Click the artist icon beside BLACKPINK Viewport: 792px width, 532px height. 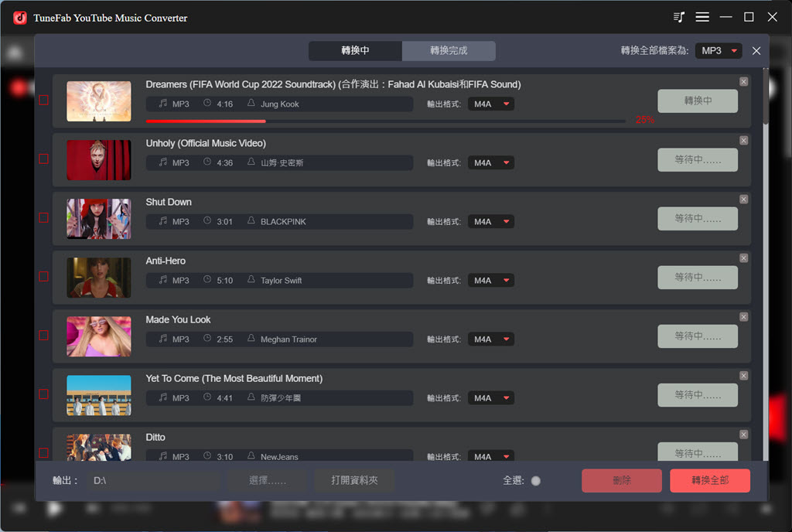[x=251, y=220]
